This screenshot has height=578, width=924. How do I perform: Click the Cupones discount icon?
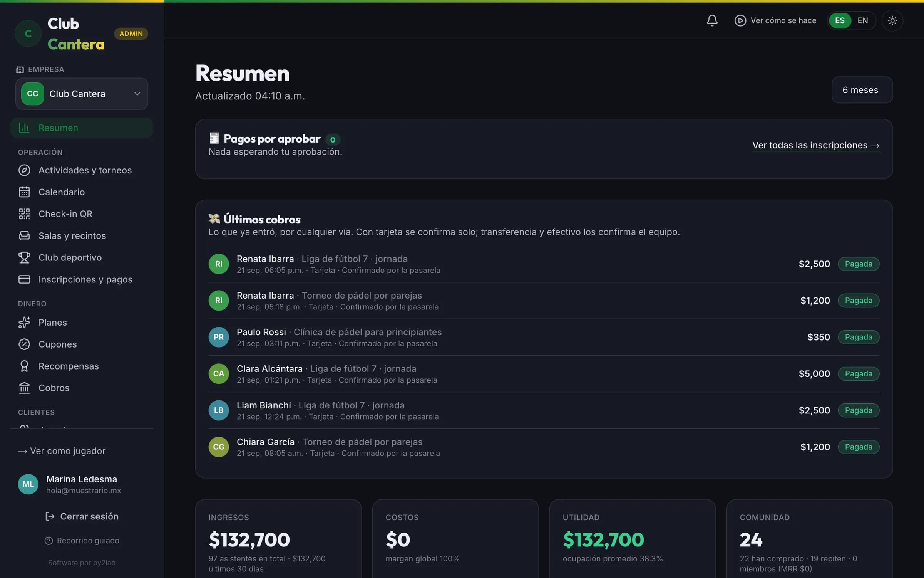[24, 344]
